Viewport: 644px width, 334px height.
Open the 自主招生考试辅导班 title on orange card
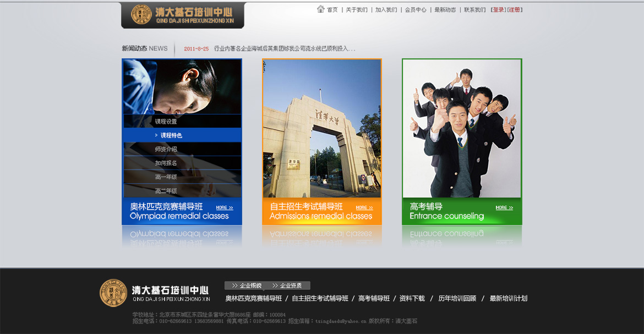307,207
